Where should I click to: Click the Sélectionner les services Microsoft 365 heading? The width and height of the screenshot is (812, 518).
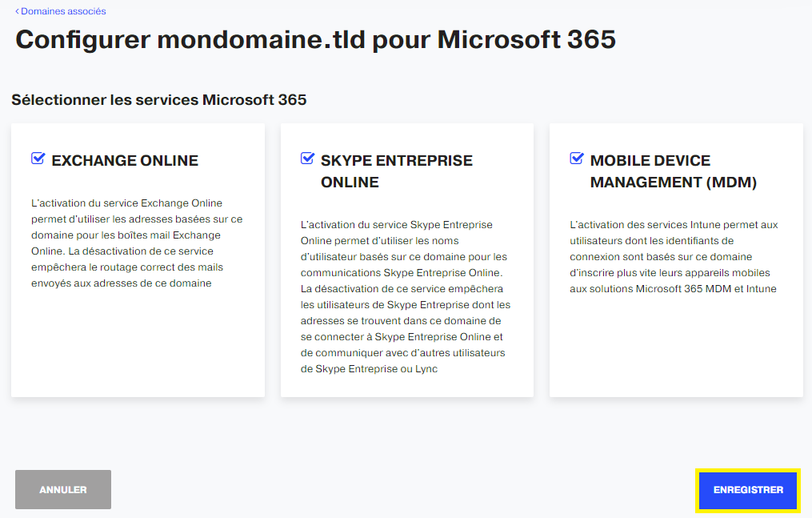(159, 99)
